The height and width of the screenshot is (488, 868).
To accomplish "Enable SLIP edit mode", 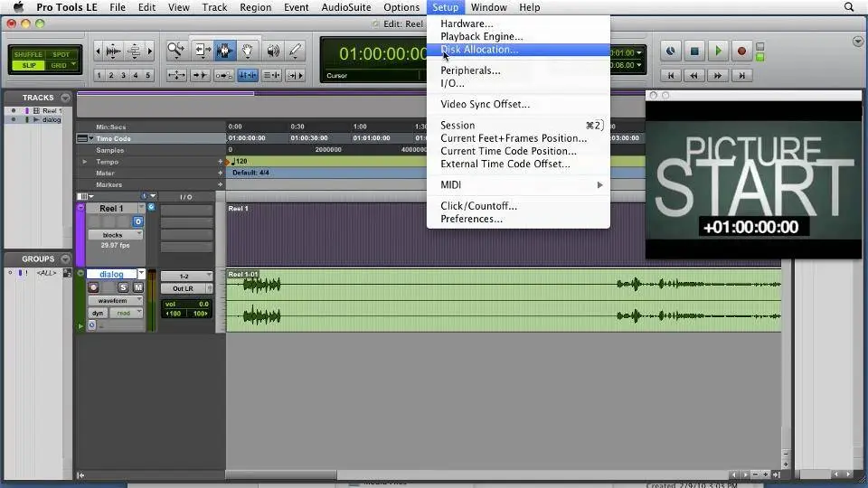I will pyautogui.click(x=29, y=65).
